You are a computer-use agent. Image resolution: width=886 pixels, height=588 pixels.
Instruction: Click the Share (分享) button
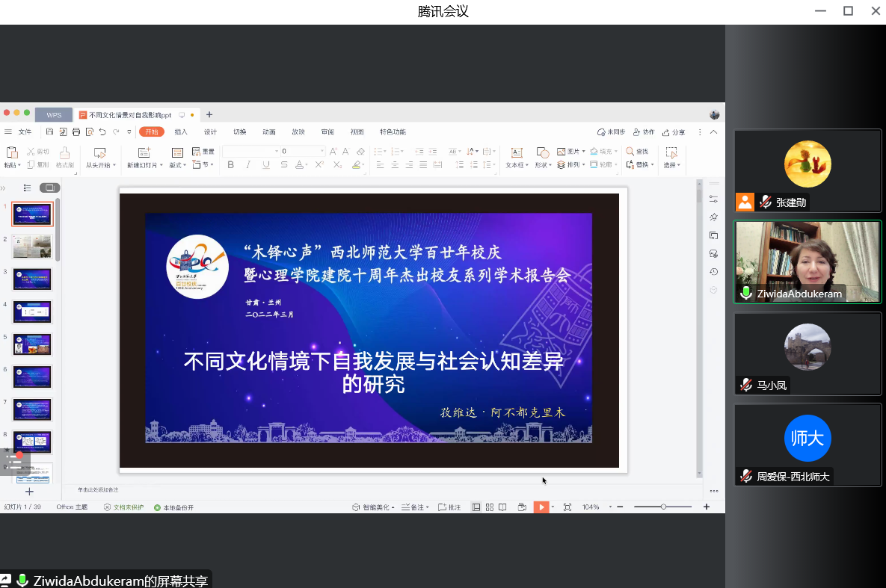tap(673, 132)
